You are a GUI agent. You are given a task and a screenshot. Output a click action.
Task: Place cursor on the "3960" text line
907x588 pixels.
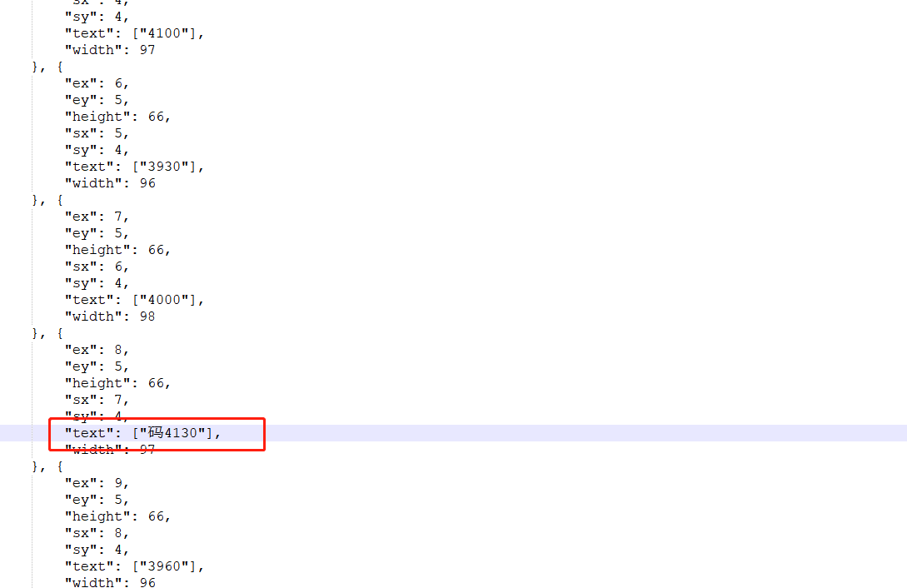click(x=134, y=566)
